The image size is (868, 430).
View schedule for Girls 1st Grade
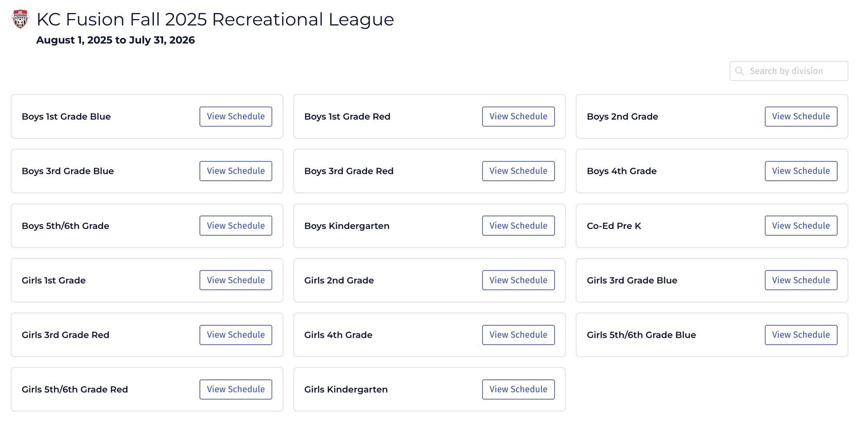236,280
